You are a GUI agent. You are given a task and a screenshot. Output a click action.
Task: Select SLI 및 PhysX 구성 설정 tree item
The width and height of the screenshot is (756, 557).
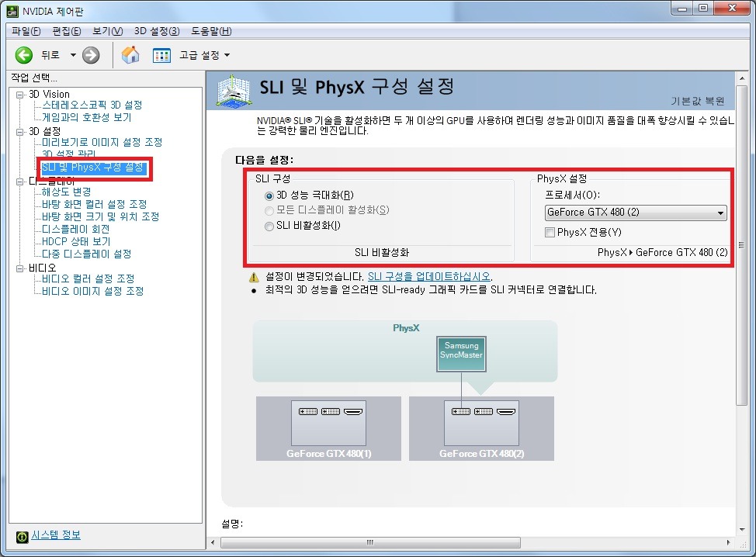click(92, 168)
